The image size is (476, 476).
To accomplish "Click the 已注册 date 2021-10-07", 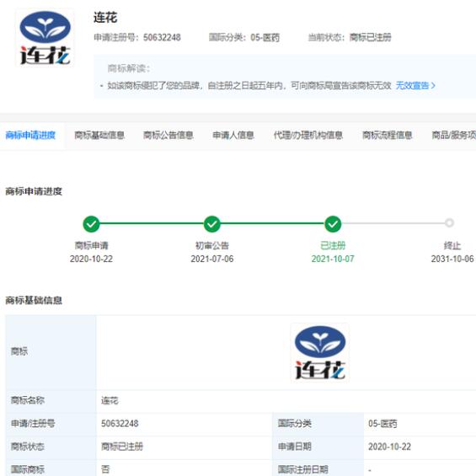I will tap(333, 259).
